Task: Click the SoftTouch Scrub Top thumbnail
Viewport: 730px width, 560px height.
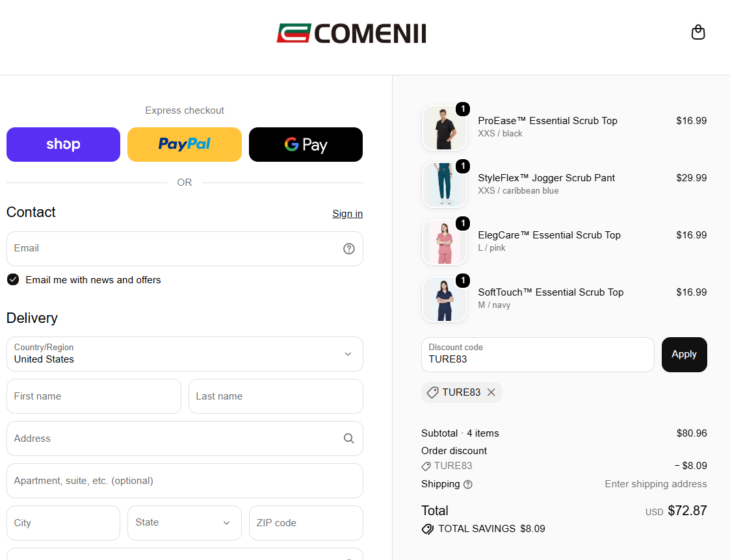Action: point(444,299)
